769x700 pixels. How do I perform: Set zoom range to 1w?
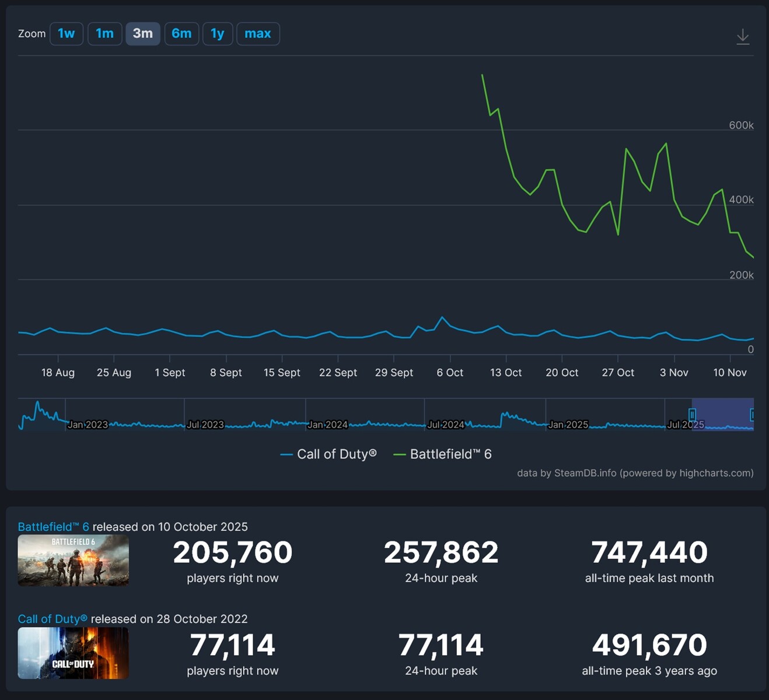(67, 34)
